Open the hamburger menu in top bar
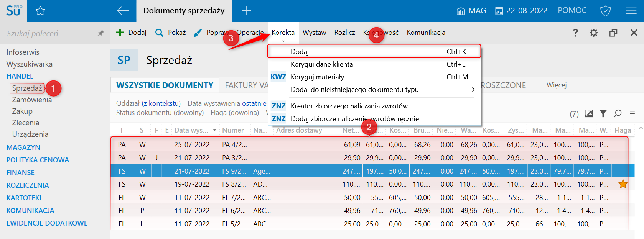 [631, 11]
